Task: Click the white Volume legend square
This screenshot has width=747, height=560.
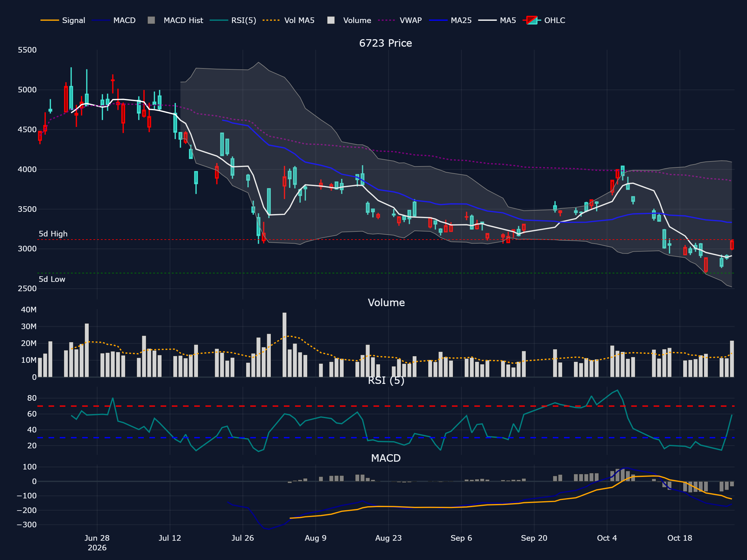Action: coord(331,20)
